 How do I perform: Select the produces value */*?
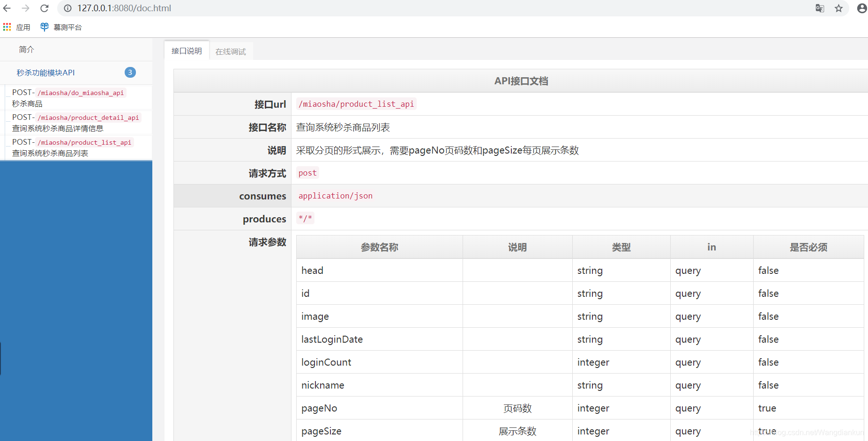[305, 218]
